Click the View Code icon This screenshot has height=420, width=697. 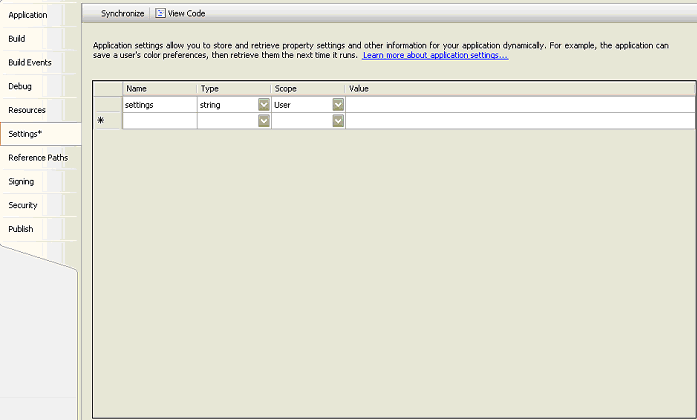click(x=160, y=13)
